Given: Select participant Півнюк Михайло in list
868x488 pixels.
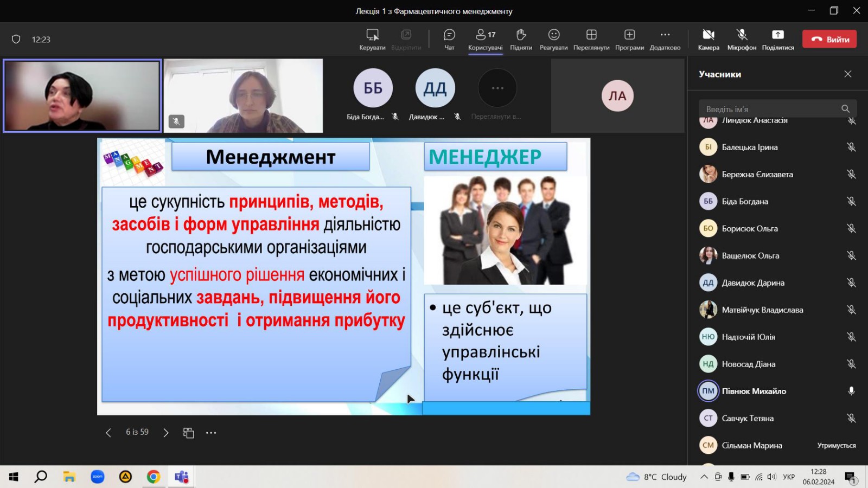Looking at the screenshot, I should pos(754,391).
